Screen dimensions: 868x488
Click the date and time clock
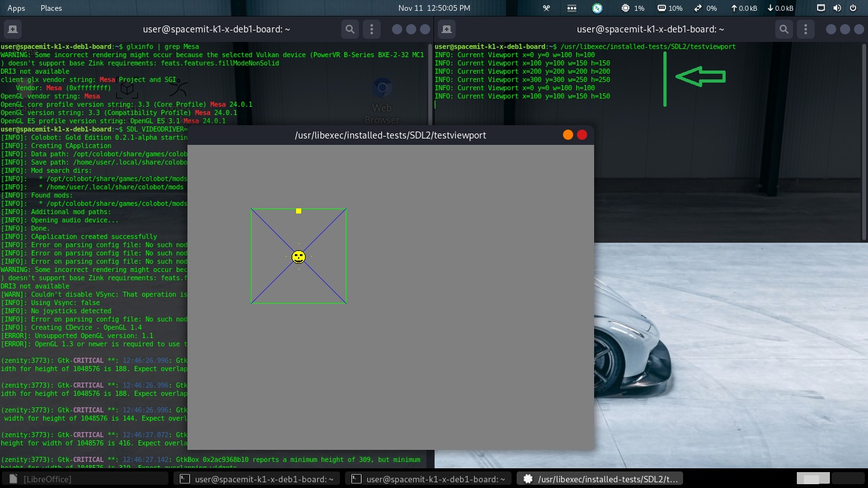434,8
